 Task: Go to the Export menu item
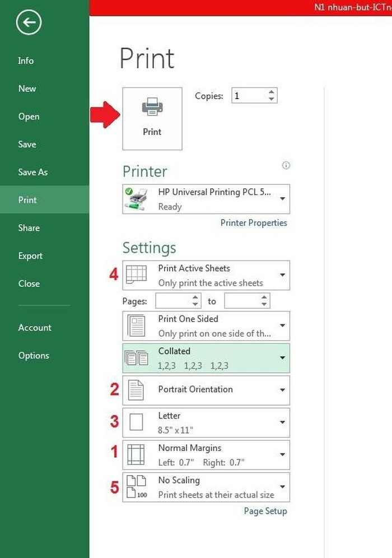click(30, 255)
